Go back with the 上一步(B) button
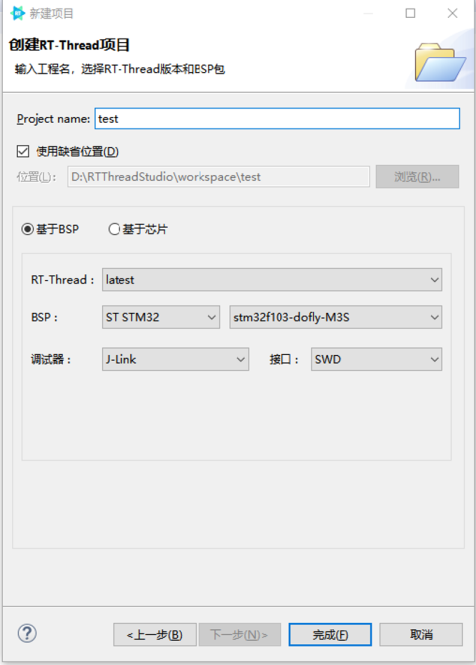476x665 pixels. [x=155, y=634]
